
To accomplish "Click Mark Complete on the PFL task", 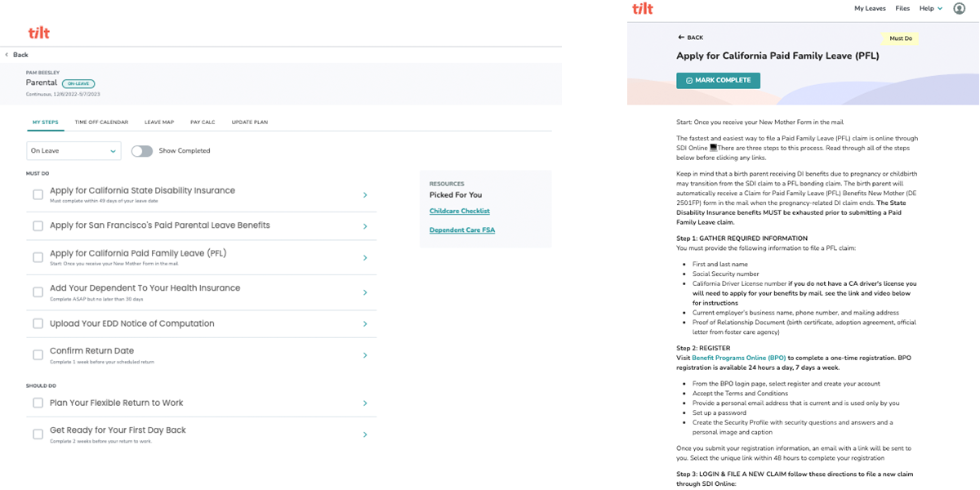I will pyautogui.click(x=718, y=80).
